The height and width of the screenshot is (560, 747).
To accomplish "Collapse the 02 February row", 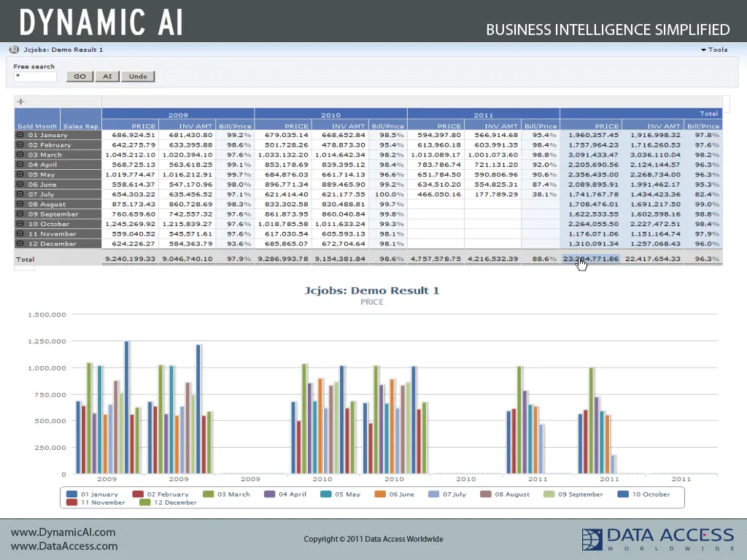I will (20, 145).
